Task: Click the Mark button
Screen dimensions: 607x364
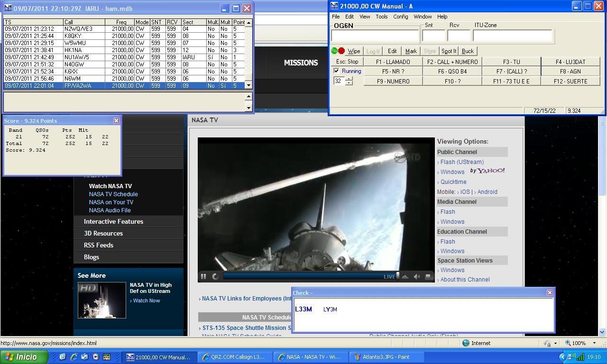Action: point(411,51)
